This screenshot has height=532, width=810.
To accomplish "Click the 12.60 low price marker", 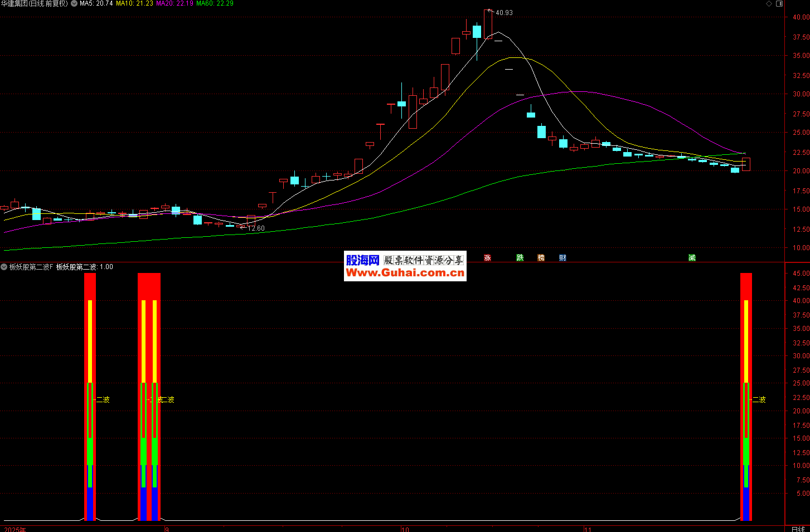I will pos(255,228).
